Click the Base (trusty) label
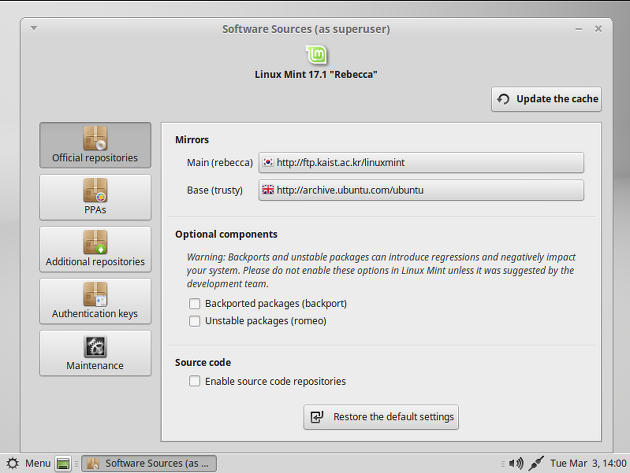This screenshot has height=473, width=630. coord(215,190)
